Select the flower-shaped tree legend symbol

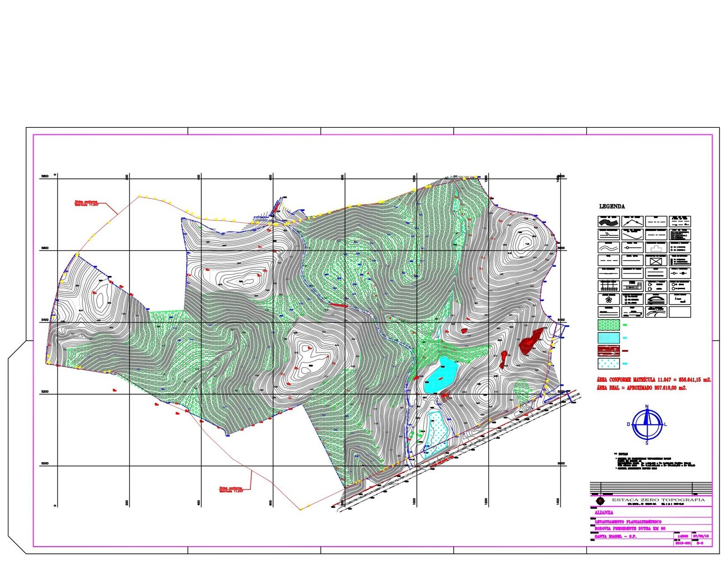click(x=608, y=300)
